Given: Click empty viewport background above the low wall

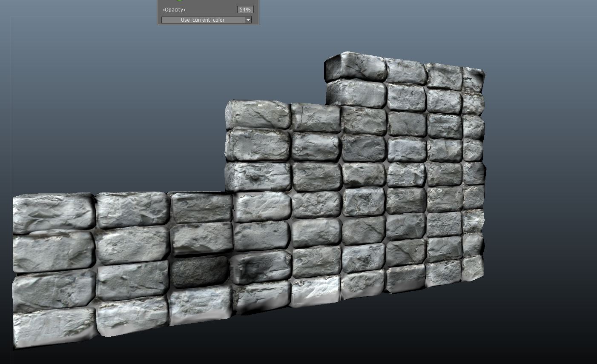Looking at the screenshot, I should click(106, 128).
